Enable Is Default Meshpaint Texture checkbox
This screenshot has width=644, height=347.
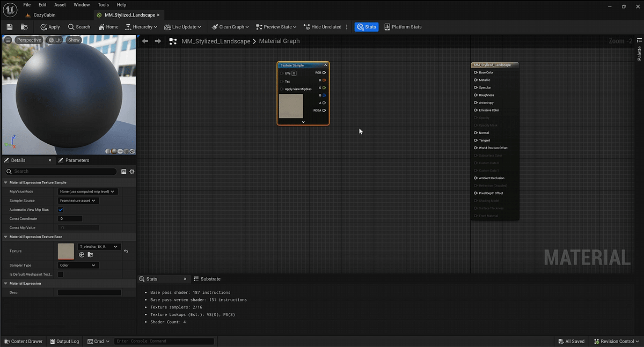(x=61, y=274)
